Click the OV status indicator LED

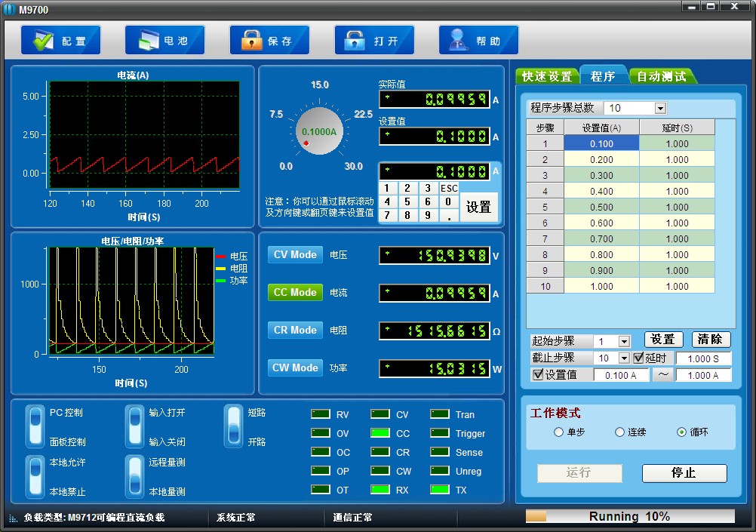pyautogui.click(x=321, y=432)
